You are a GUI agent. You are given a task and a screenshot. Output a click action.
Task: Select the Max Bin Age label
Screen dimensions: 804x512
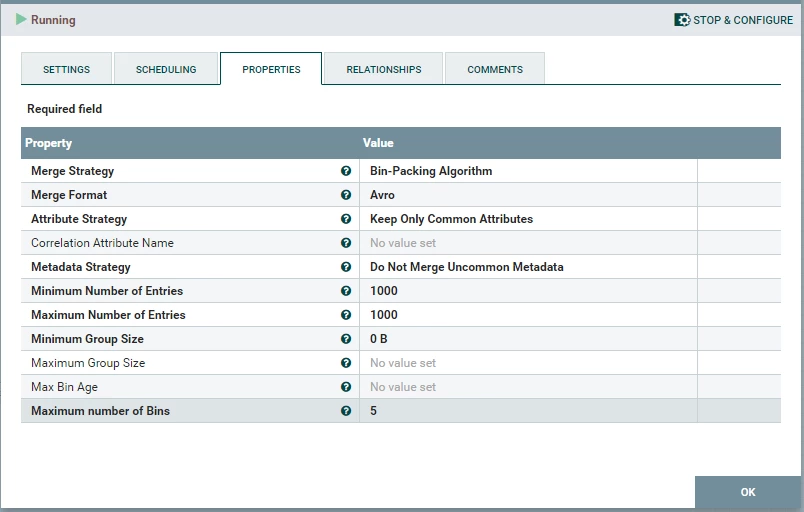65,387
